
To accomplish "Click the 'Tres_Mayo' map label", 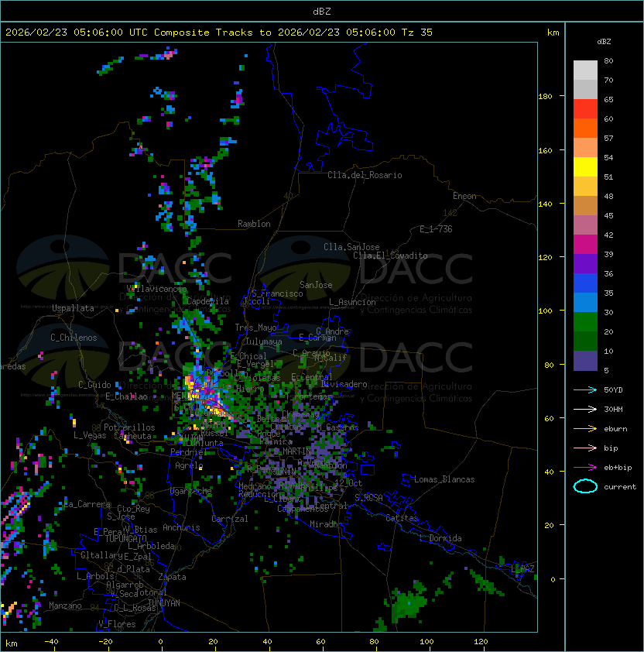I will click(255, 328).
